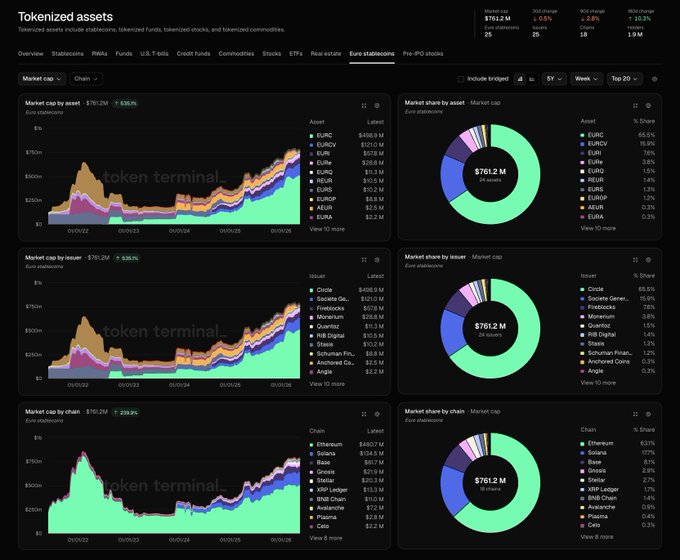680x560 pixels.
Task: Switch to the Stablecoins tab
Action: click(x=67, y=54)
